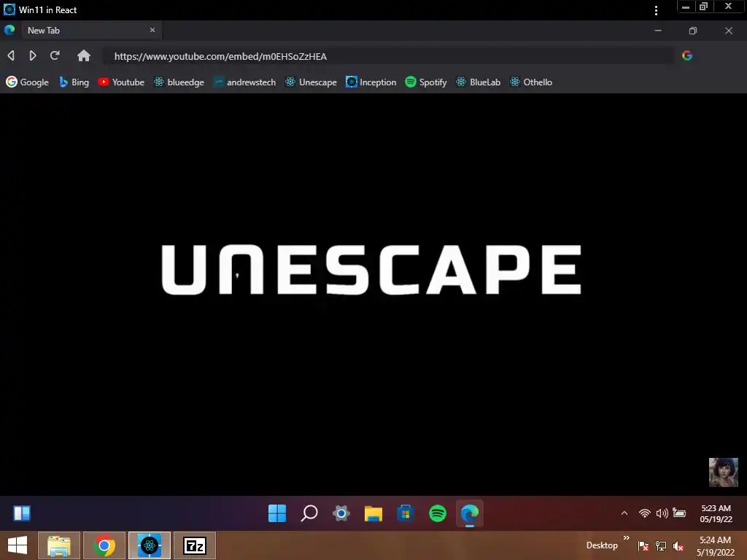
Task: Click the Google icon beside the address bar
Action: tap(687, 55)
